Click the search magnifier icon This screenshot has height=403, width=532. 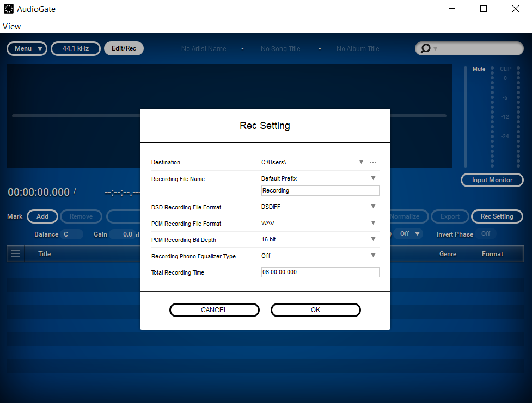(425, 48)
